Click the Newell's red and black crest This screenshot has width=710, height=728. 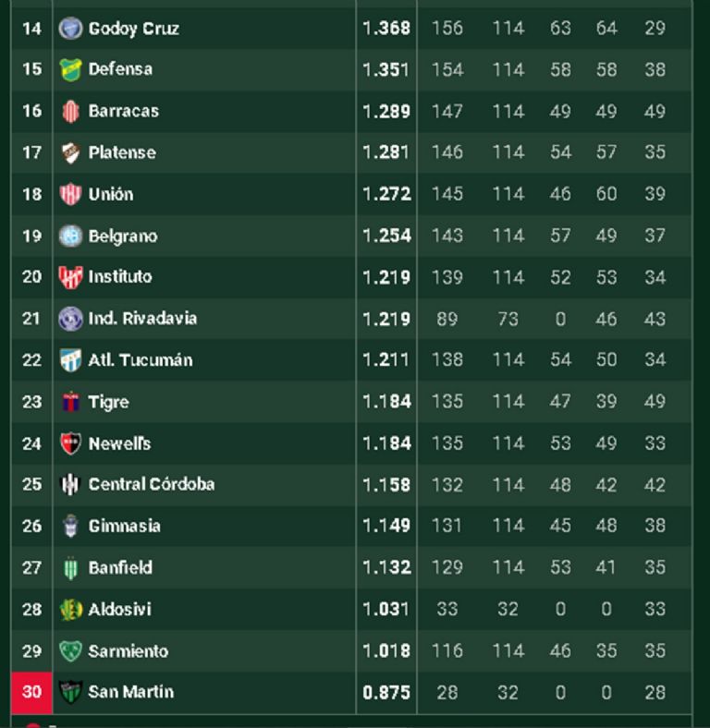click(x=70, y=443)
